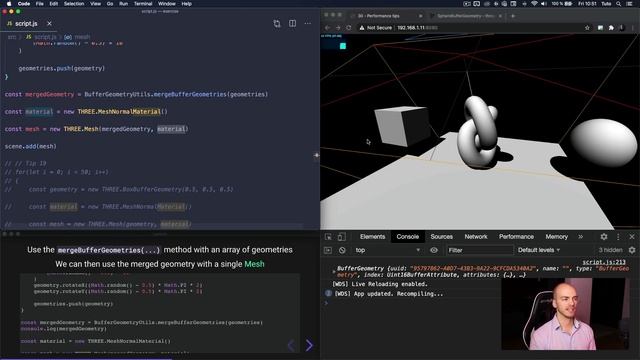Click the mergedGeometry variable in code
Screen dimensions: 640x360
tap(50, 94)
